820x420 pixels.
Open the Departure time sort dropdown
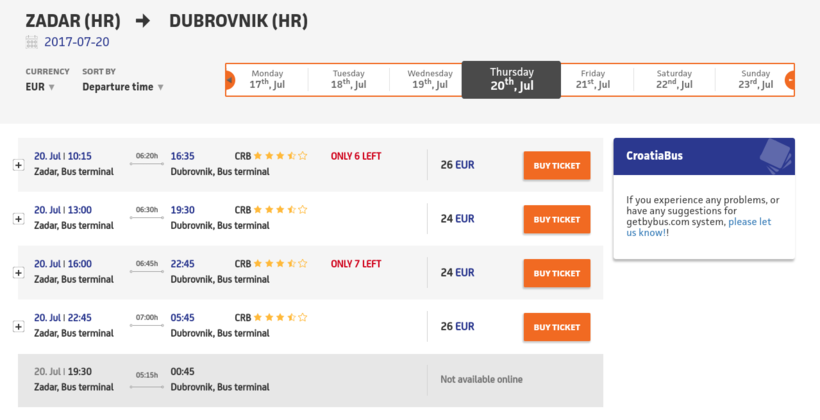(123, 87)
